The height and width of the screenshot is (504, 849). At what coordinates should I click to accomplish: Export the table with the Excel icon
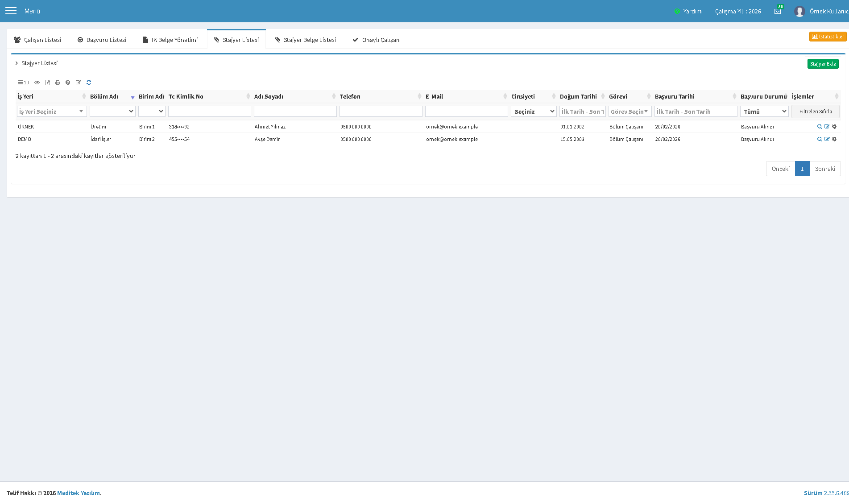coord(48,83)
